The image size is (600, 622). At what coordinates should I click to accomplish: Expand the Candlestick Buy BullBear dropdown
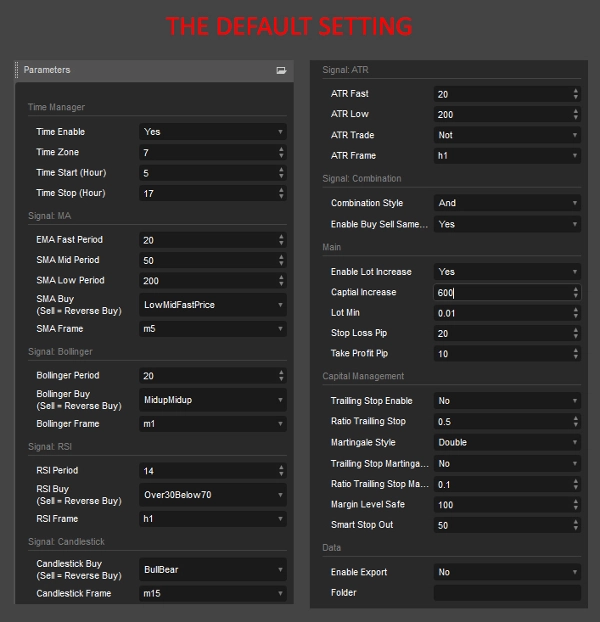(x=213, y=569)
